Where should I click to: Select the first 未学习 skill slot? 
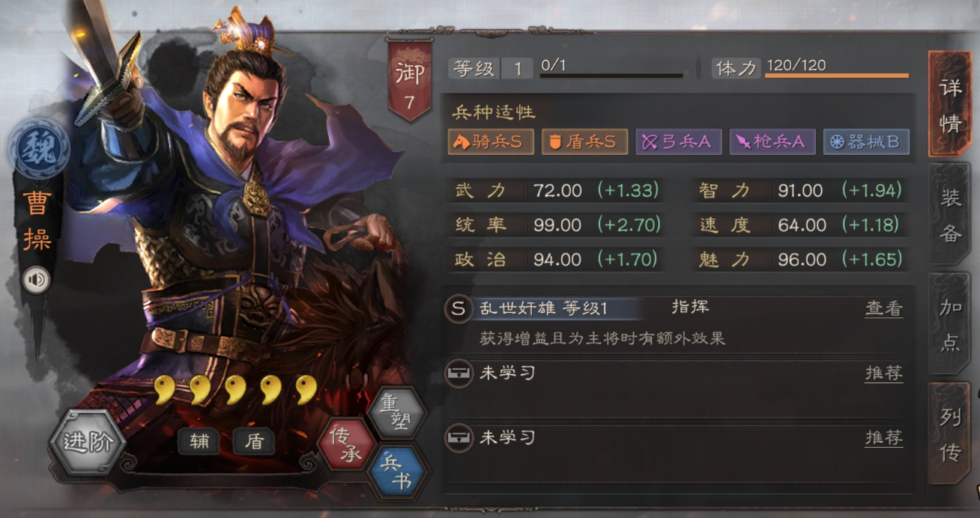[674, 373]
